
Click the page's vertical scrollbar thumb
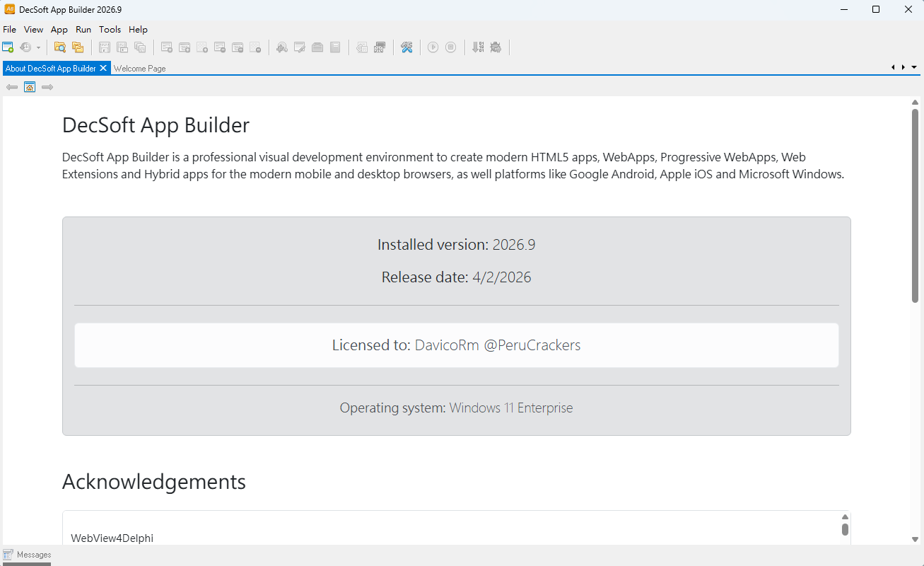tap(915, 205)
